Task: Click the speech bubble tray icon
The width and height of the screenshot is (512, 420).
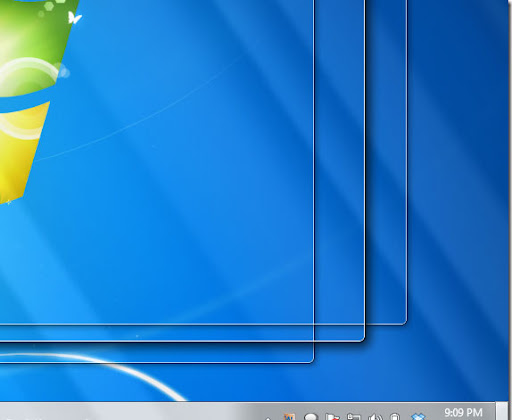Action: pyautogui.click(x=311, y=417)
